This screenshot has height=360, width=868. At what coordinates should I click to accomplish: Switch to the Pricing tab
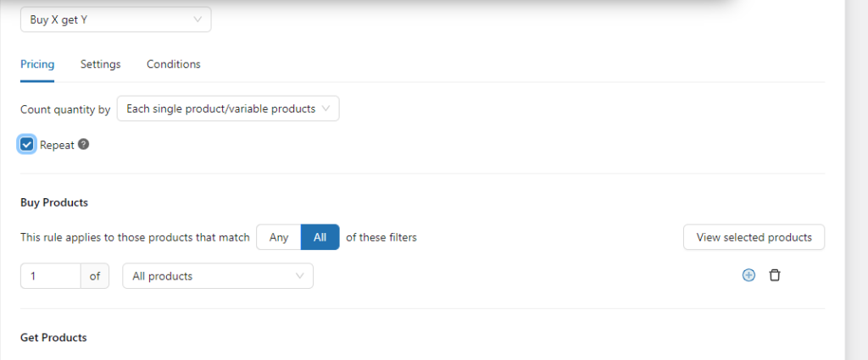(37, 64)
